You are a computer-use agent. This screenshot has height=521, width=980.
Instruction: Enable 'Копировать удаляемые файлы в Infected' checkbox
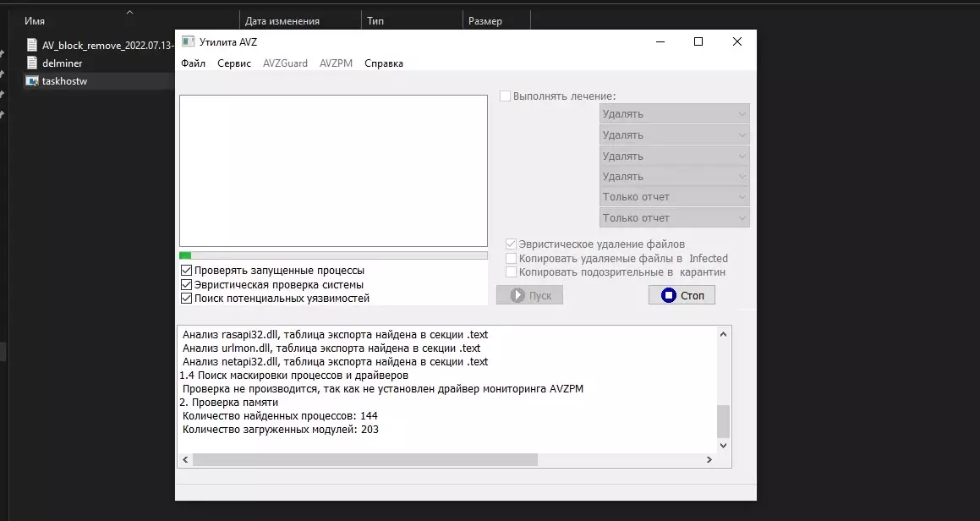[x=511, y=258]
